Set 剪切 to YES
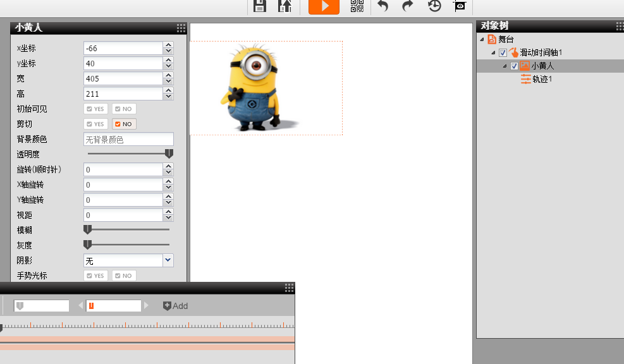624x364 pixels. point(95,124)
